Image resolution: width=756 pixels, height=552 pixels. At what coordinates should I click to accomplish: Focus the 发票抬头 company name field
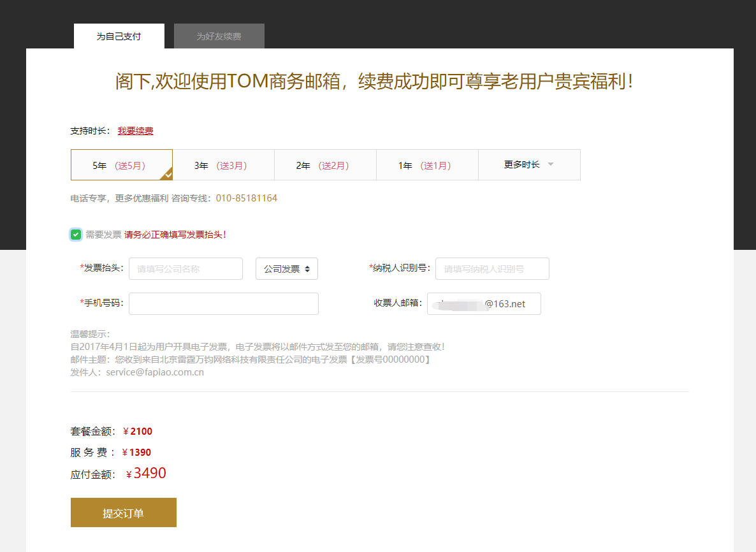pyautogui.click(x=185, y=268)
